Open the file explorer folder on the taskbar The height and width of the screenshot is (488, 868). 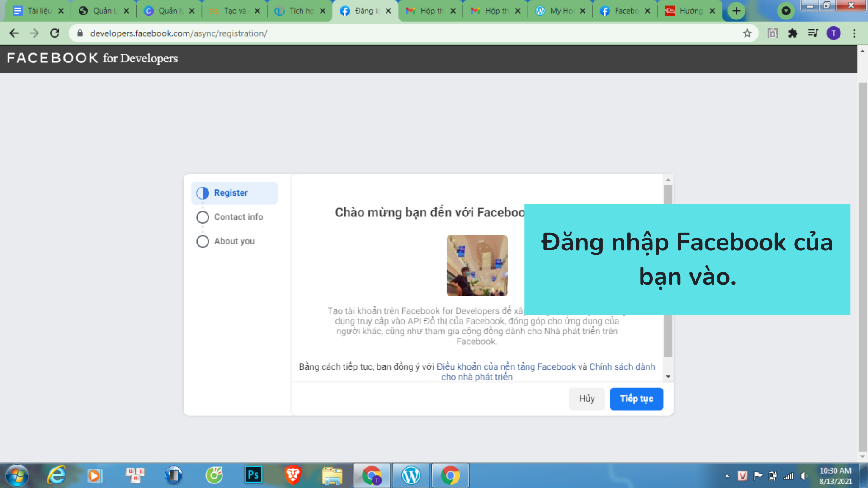[332, 475]
